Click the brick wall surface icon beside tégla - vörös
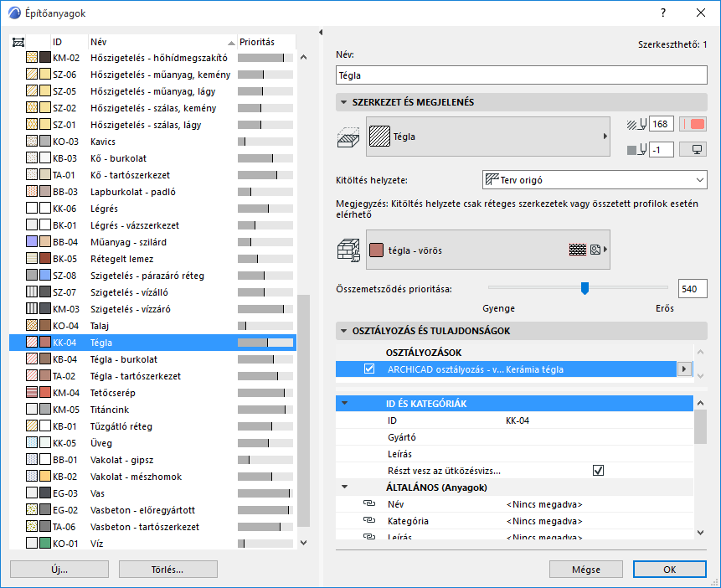The image size is (721, 588). click(x=348, y=250)
